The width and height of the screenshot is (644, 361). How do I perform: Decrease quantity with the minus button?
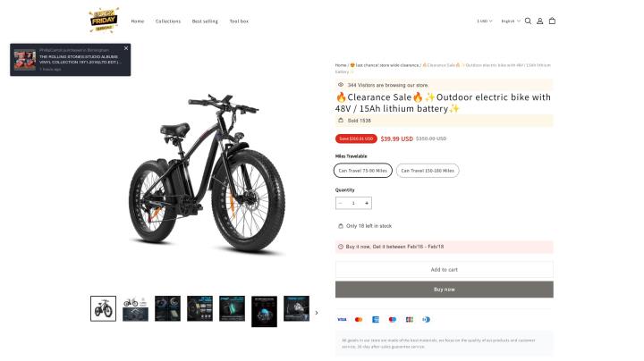(340, 203)
